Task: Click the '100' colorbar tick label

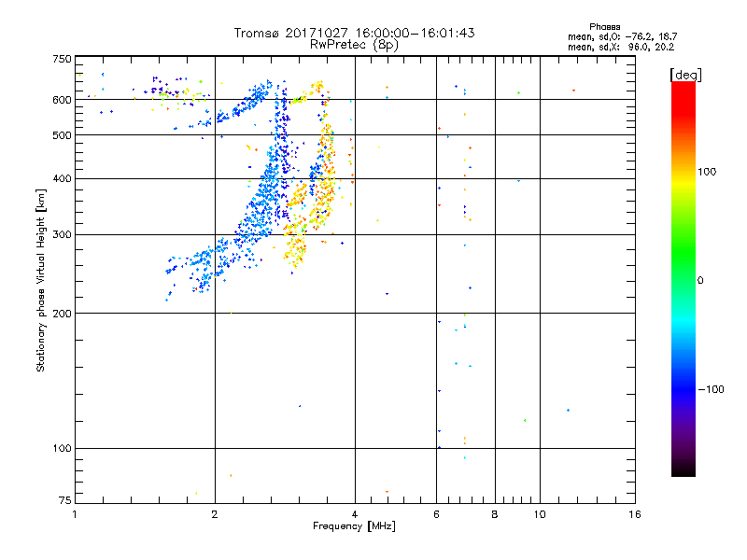Action: [x=707, y=172]
